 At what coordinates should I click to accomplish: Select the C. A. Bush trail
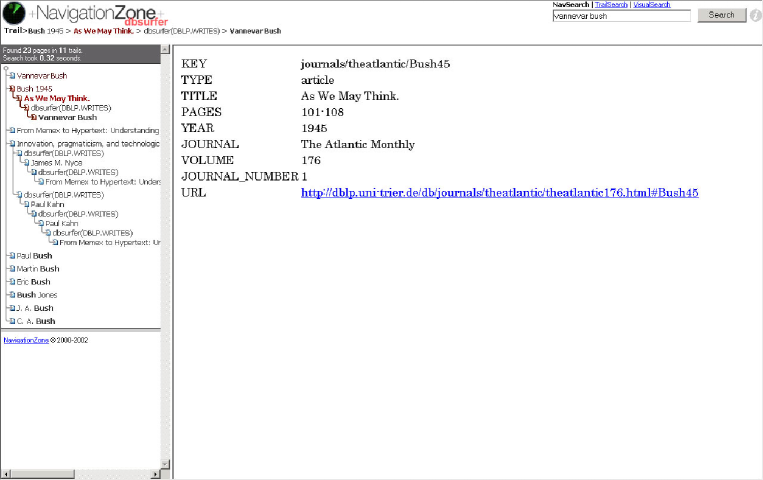(36, 321)
